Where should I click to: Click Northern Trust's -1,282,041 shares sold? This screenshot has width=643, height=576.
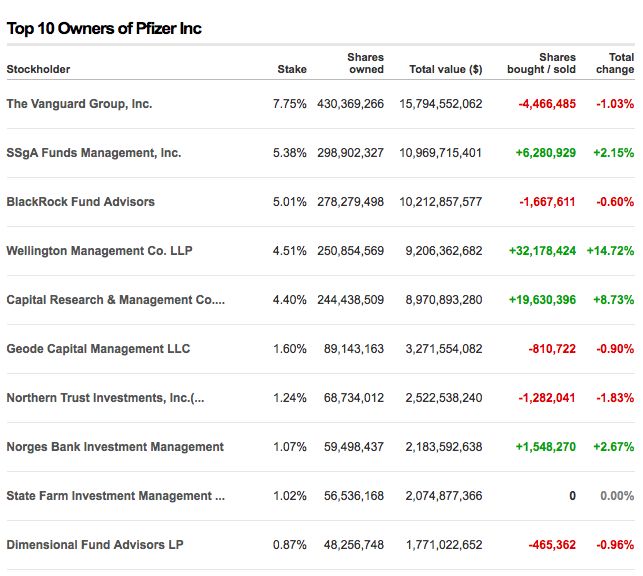pyautogui.click(x=547, y=398)
